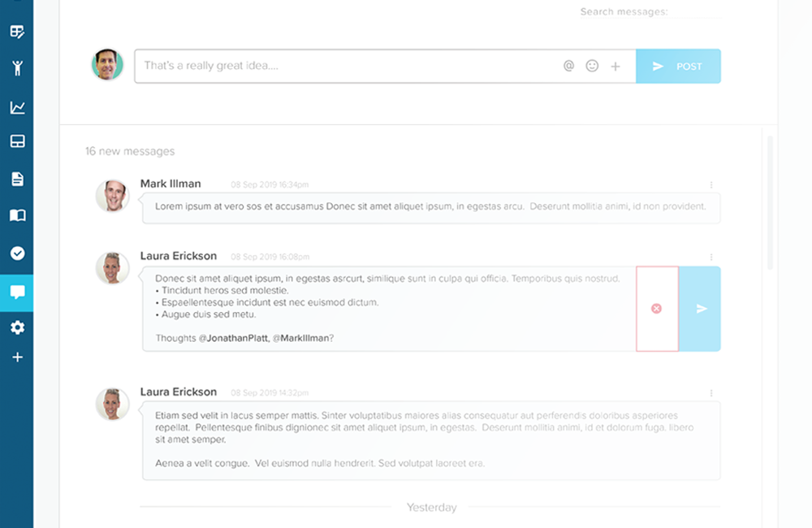
Task: Open options menu for Mark Illman's message
Action: pos(711,185)
